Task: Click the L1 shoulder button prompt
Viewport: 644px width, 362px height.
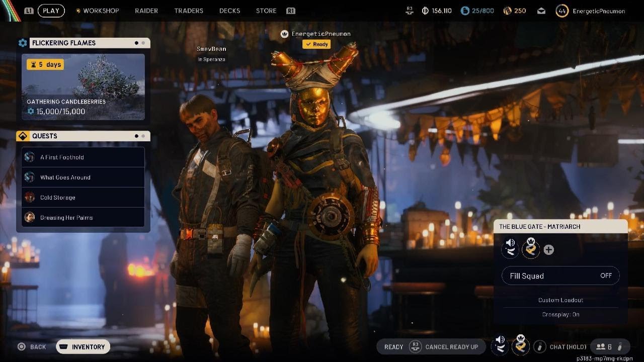Action: click(29, 11)
